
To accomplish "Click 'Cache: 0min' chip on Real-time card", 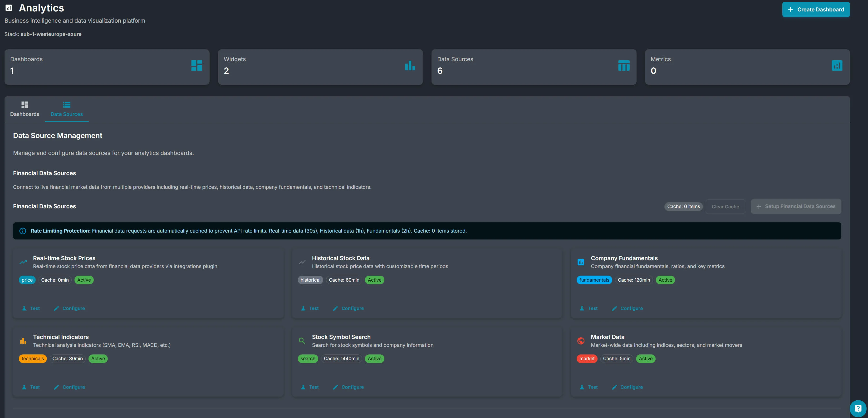I will [x=55, y=280].
